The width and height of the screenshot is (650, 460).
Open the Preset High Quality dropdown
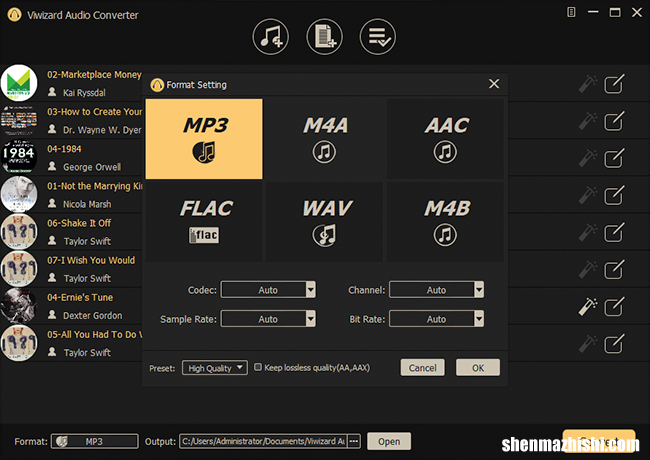coord(215,368)
